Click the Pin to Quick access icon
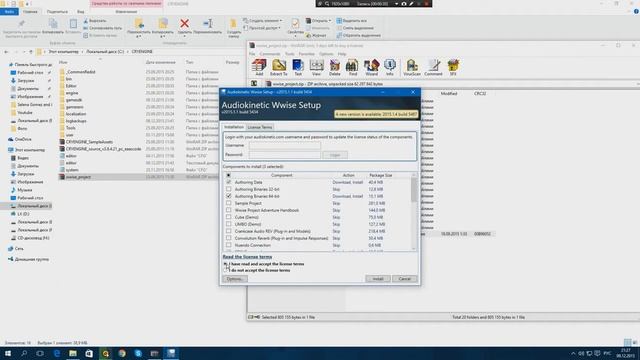The width and height of the screenshot is (640, 360). (22, 24)
